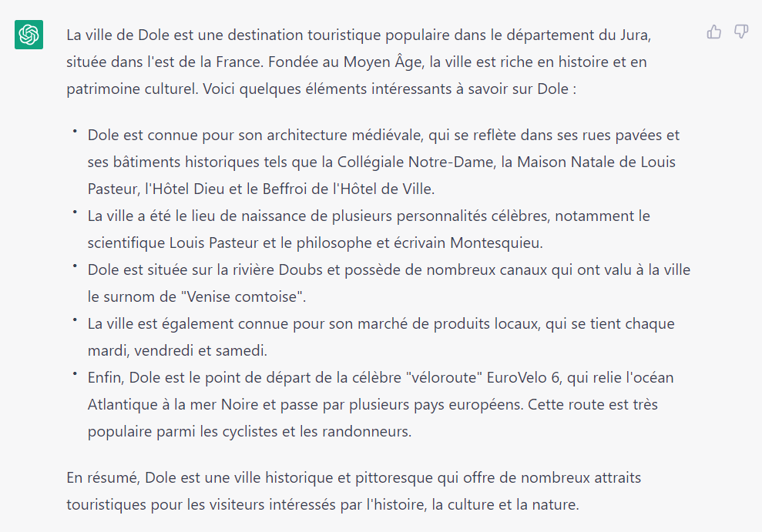
Task: Click the thumbs up feedback icon
Action: point(714,32)
